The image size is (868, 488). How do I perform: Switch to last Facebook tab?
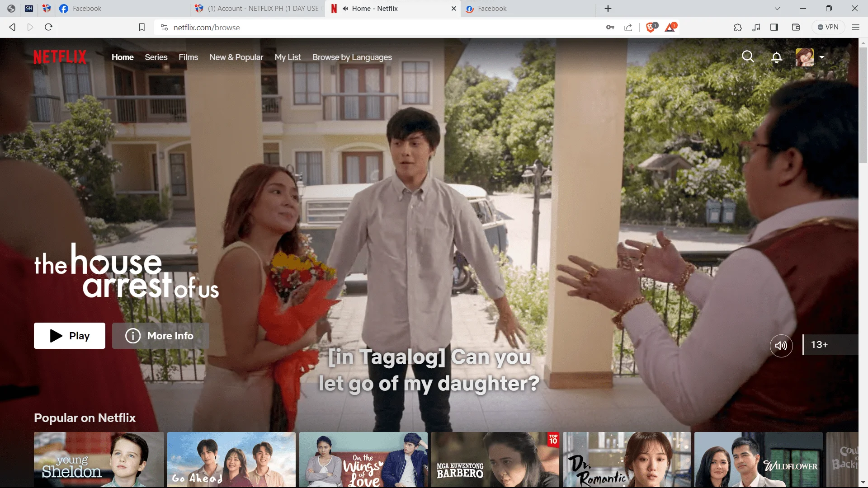[527, 9]
